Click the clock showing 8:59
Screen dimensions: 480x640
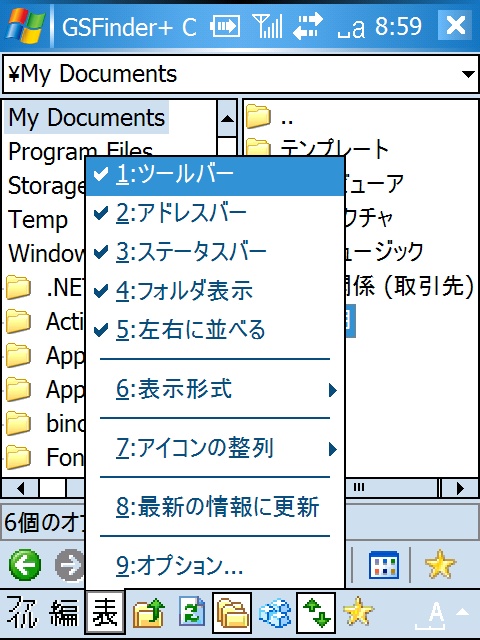pos(398,26)
